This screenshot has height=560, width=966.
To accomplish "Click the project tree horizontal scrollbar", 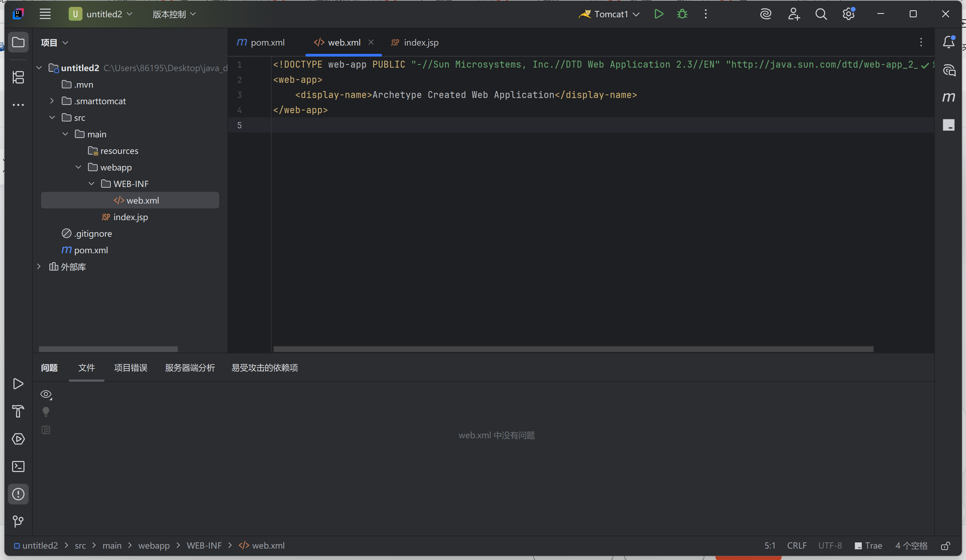I will pos(108,349).
